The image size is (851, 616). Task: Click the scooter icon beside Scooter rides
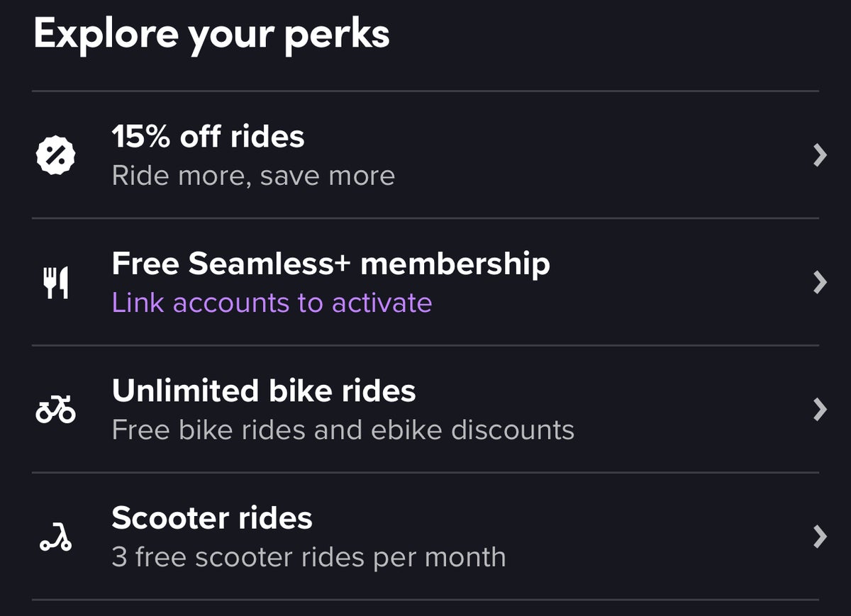point(55,537)
